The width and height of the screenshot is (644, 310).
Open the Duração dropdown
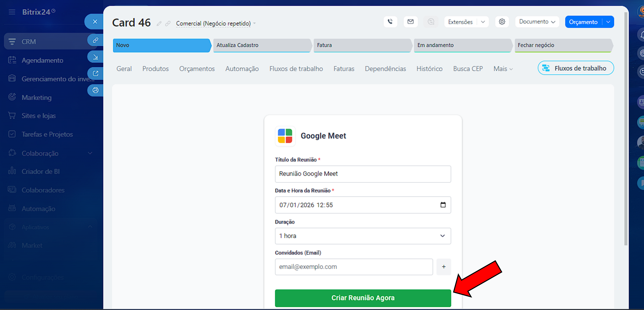[363, 236]
